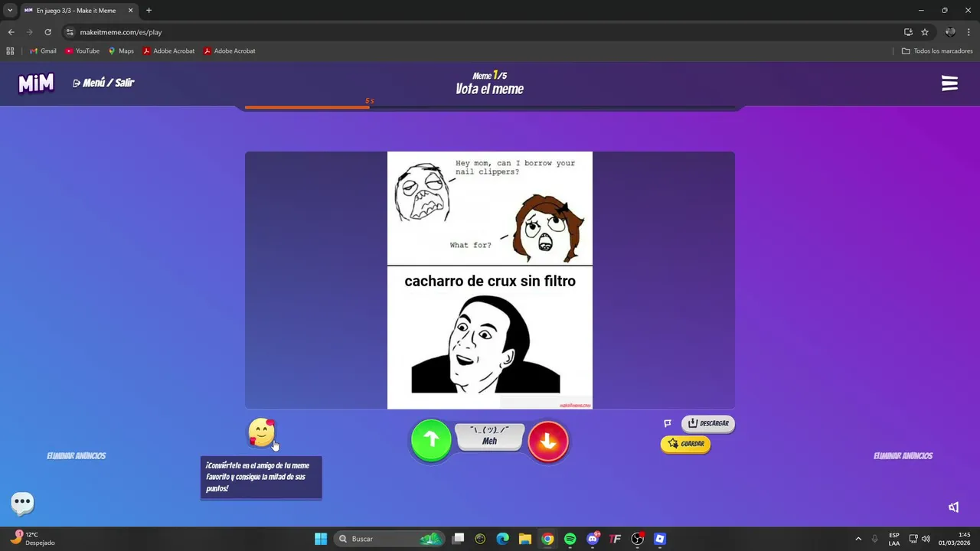Click the taskbar Buscar search box

(390, 539)
